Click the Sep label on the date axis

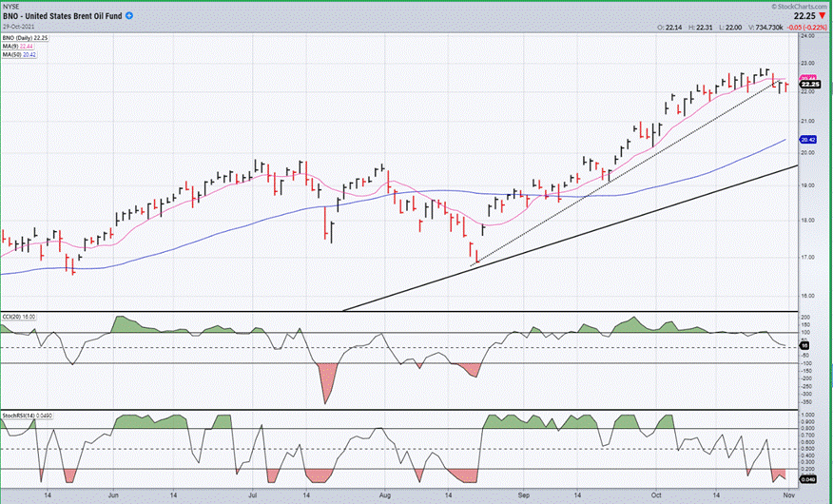tap(523, 495)
